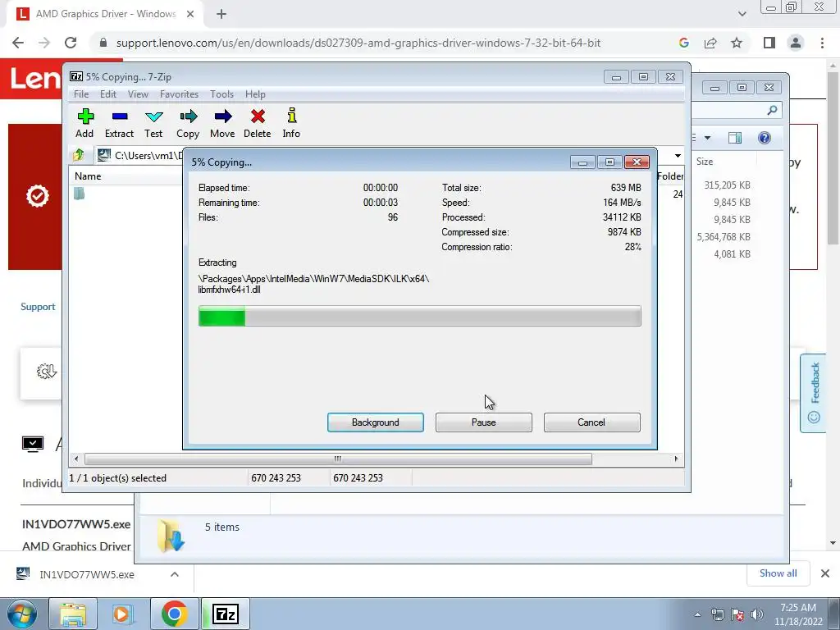Open download item options chevron
Image resolution: width=840 pixels, height=630 pixels.
(175, 574)
